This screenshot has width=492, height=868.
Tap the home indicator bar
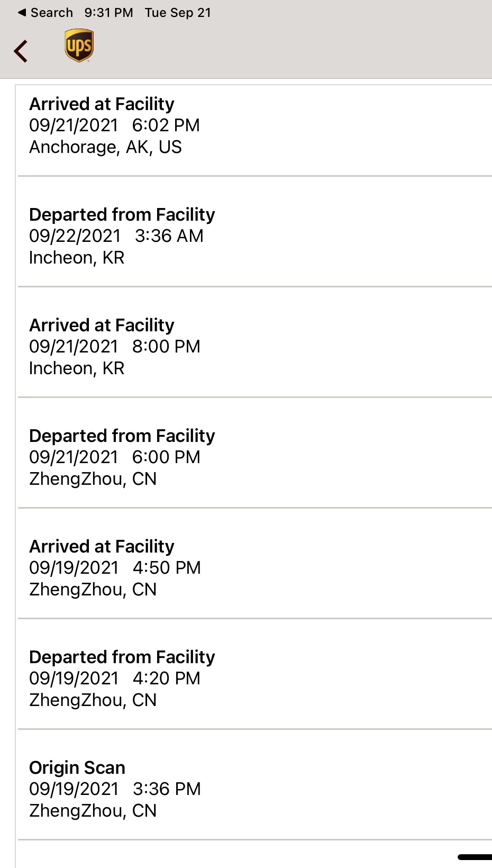(475, 857)
